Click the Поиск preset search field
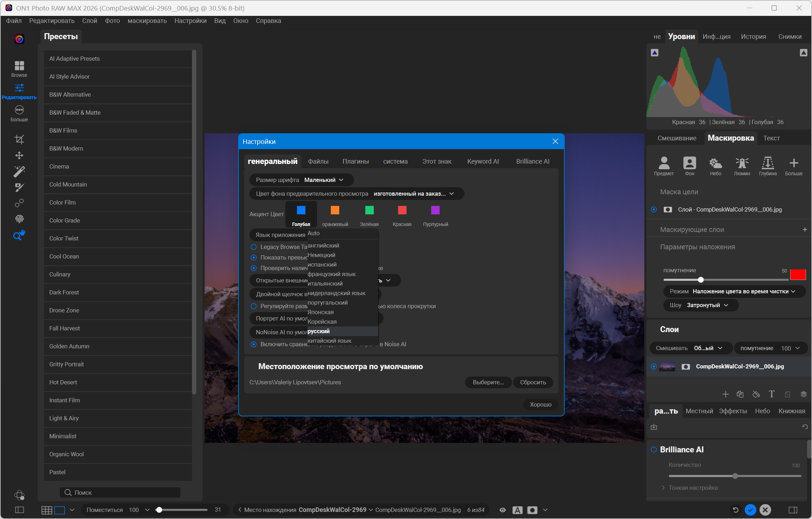 pyautogui.click(x=120, y=493)
